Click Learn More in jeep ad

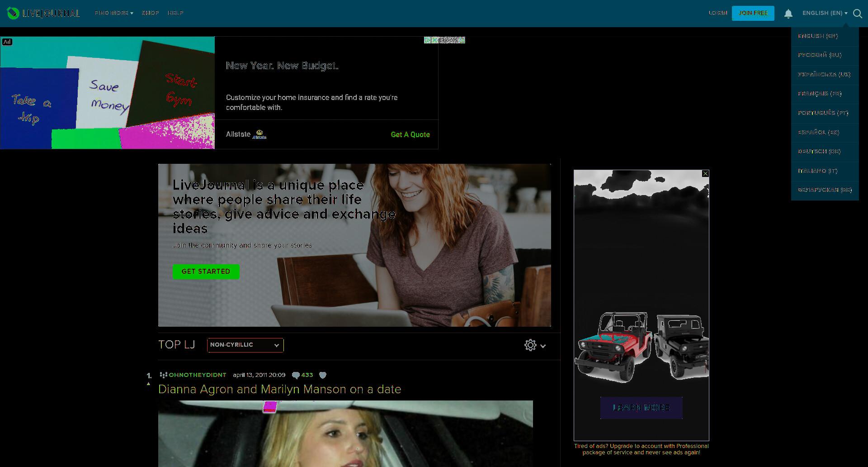[x=641, y=408]
